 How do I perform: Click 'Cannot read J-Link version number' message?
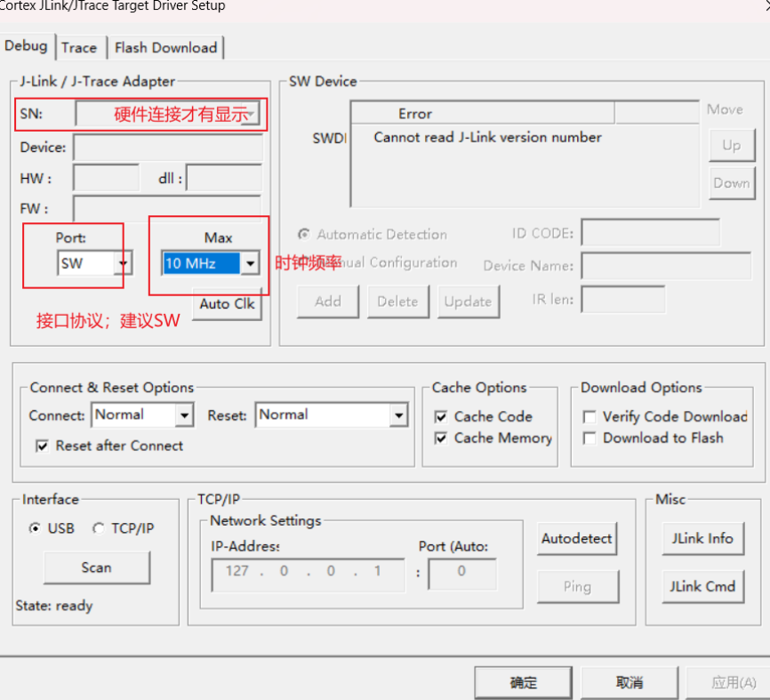pyautogui.click(x=487, y=138)
